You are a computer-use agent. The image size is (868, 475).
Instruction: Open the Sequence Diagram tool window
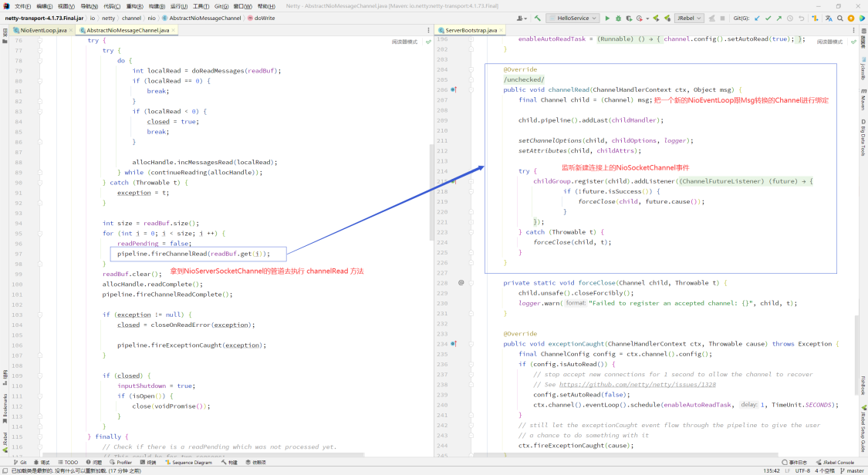pos(188,463)
